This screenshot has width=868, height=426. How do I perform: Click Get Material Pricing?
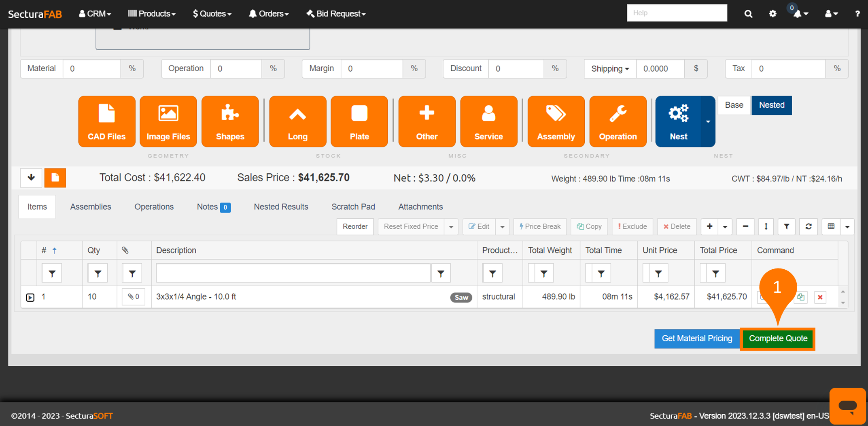[697, 339]
